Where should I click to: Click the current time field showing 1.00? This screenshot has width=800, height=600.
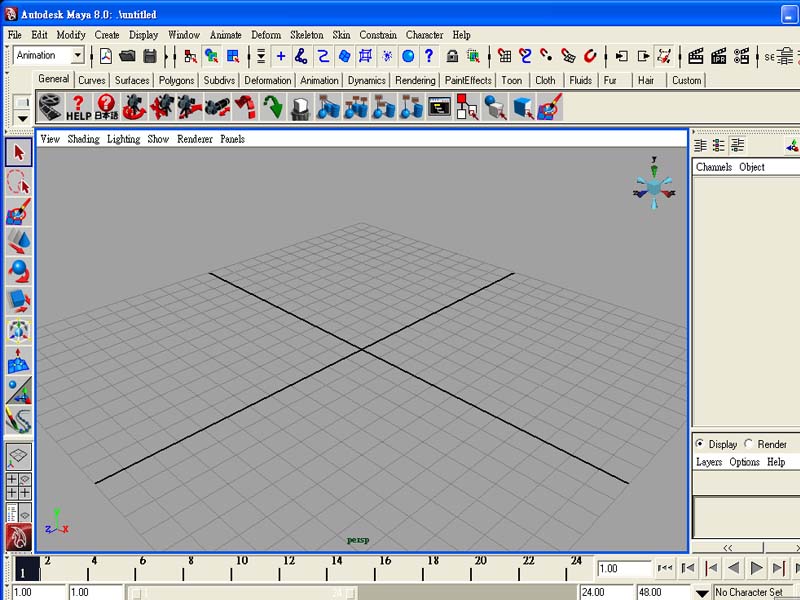624,568
